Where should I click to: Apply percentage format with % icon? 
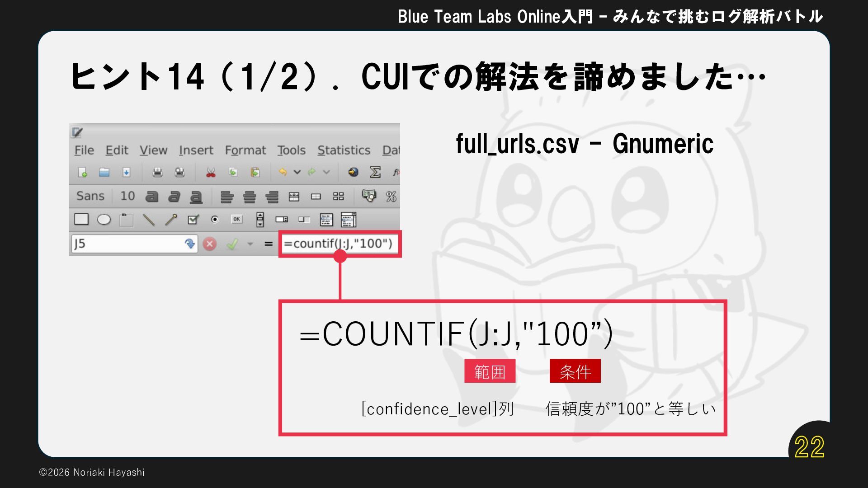click(391, 196)
